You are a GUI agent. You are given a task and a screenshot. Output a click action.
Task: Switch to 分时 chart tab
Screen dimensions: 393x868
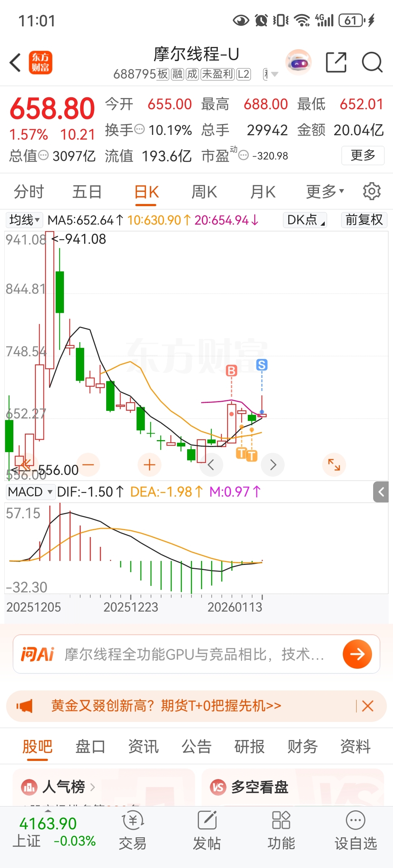pyautogui.click(x=29, y=192)
